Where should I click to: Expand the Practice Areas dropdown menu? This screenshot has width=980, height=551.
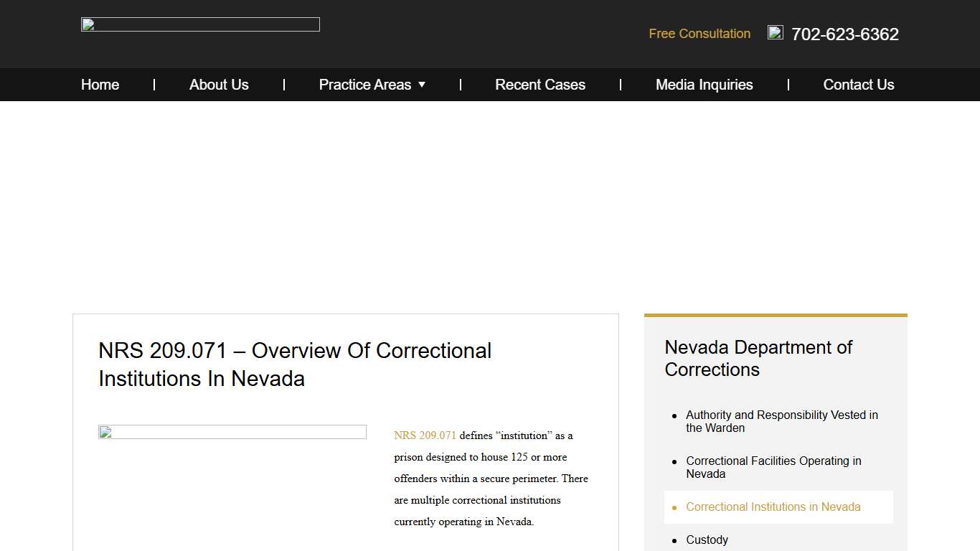[x=366, y=85]
